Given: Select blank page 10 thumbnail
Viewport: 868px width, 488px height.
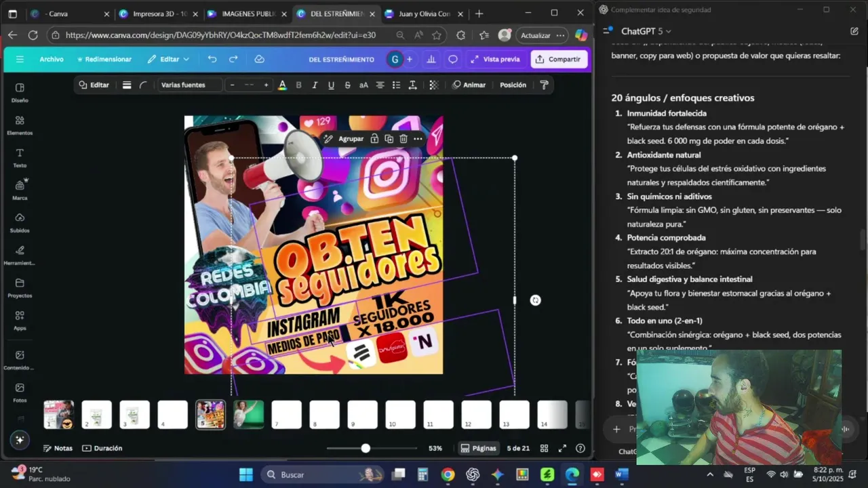Looking at the screenshot, I should click(x=401, y=415).
